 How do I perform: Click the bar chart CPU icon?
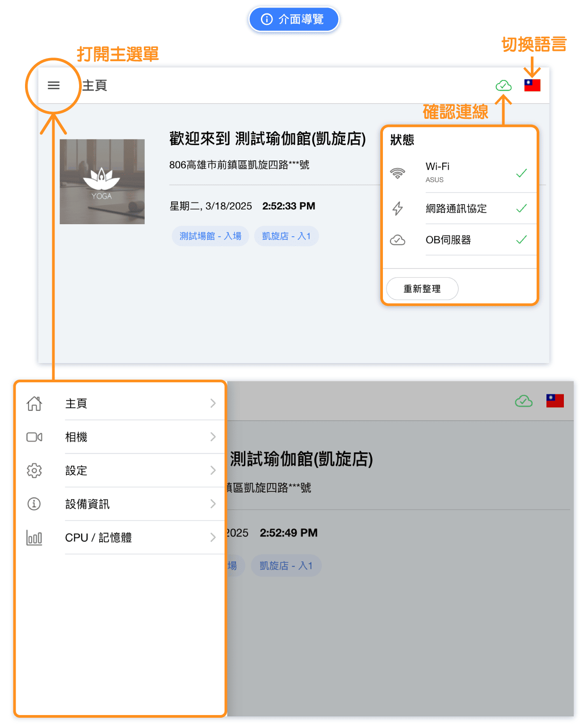point(34,538)
